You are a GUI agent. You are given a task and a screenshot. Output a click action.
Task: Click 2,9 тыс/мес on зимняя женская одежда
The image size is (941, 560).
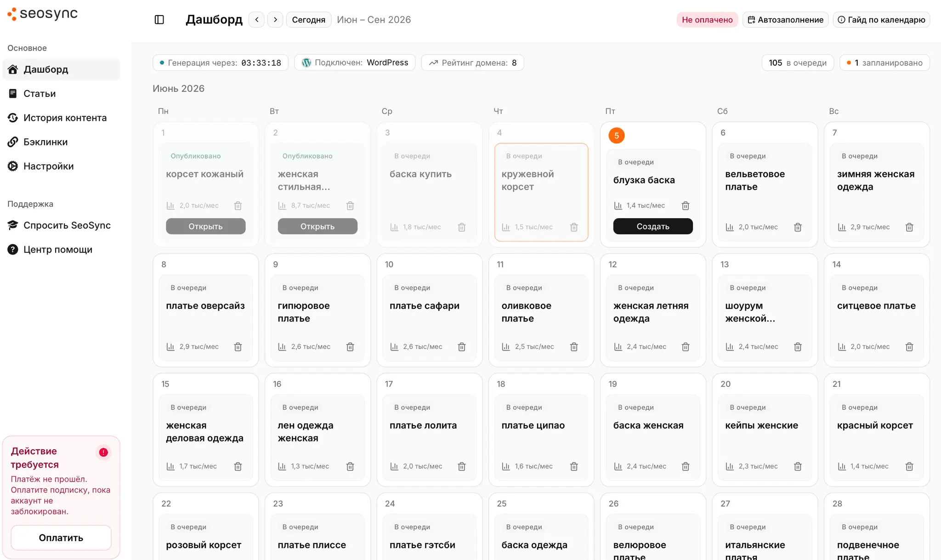pos(870,227)
